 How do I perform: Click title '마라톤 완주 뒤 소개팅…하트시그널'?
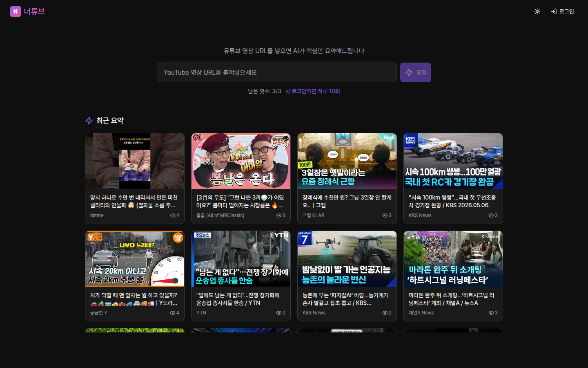click(x=452, y=299)
